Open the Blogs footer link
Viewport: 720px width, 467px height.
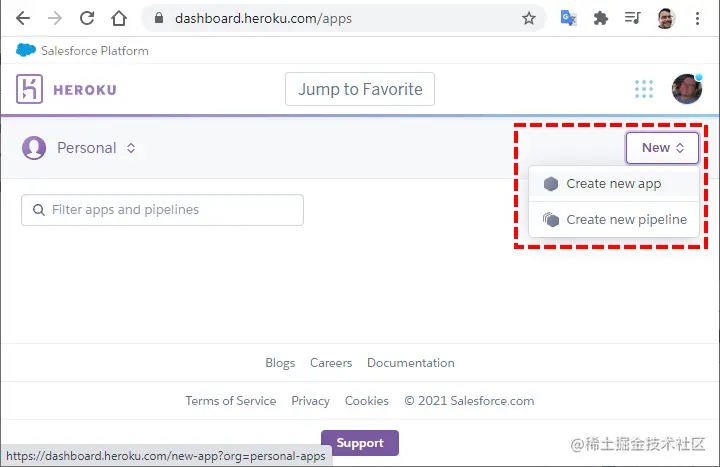click(x=280, y=363)
